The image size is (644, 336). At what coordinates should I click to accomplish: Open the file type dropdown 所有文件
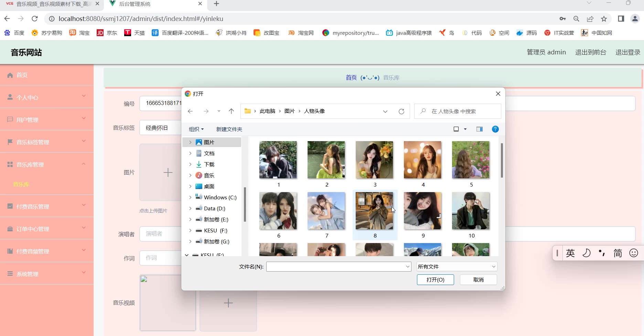[457, 266]
